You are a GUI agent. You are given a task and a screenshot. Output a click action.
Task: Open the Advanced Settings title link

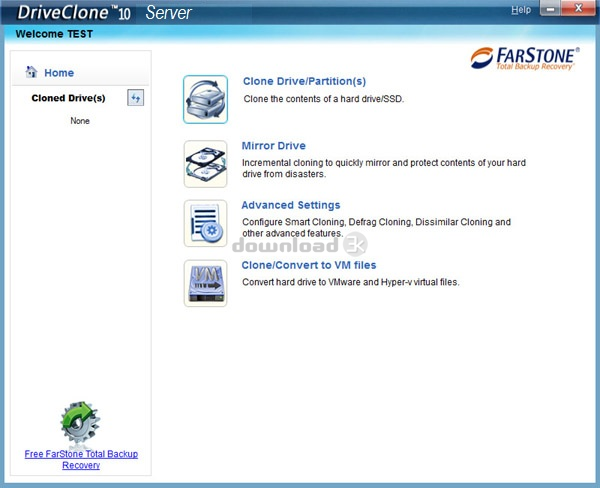291,206
